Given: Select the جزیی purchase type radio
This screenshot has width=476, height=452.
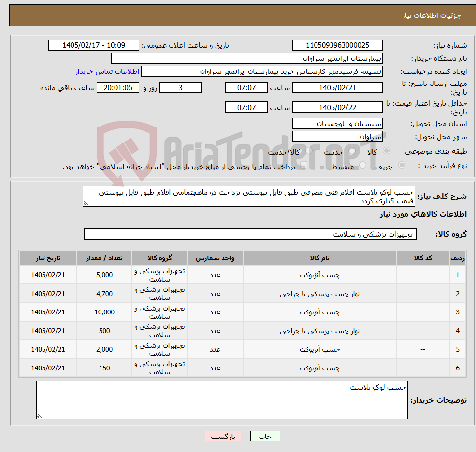Looking at the screenshot, I should [401, 165].
